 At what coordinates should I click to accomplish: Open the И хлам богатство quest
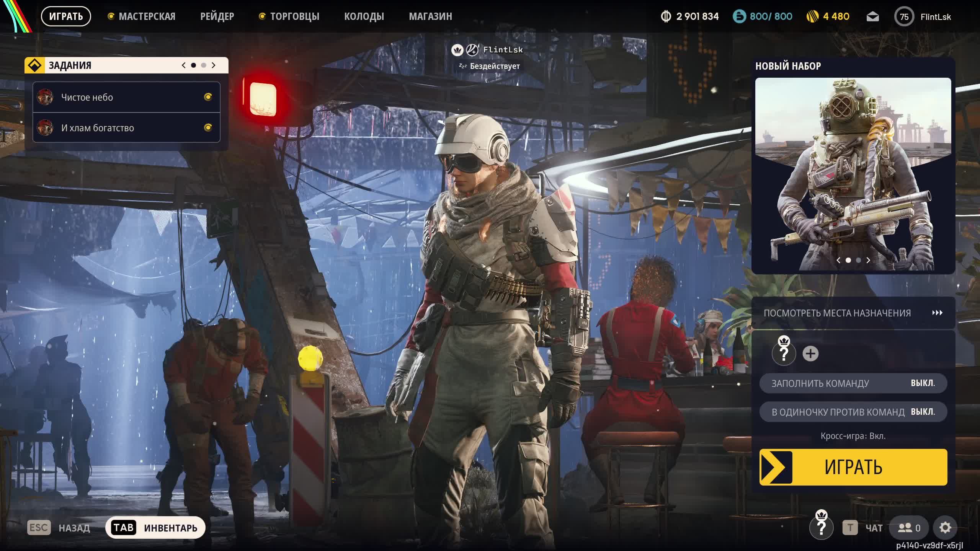pyautogui.click(x=126, y=127)
